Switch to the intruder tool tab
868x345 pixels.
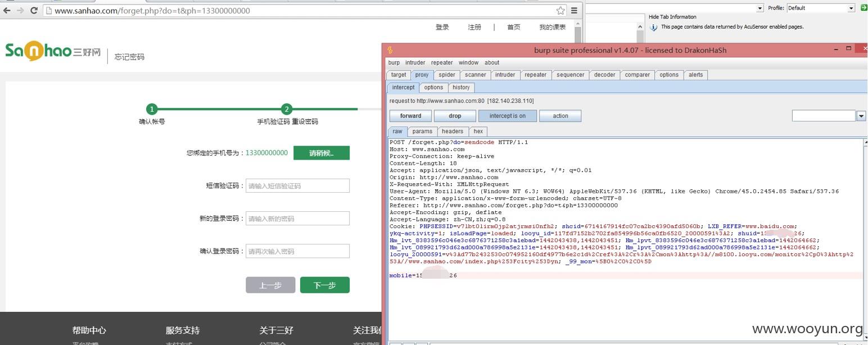coord(505,75)
